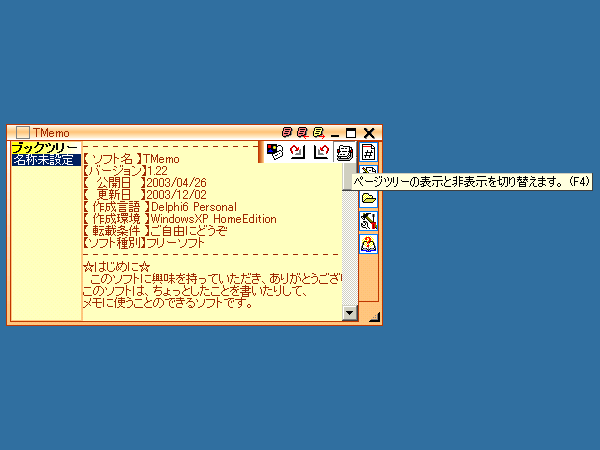Click the red counterclockwise arrow toolbar icon
Viewport: 600px width, 450px height.
coord(321,152)
